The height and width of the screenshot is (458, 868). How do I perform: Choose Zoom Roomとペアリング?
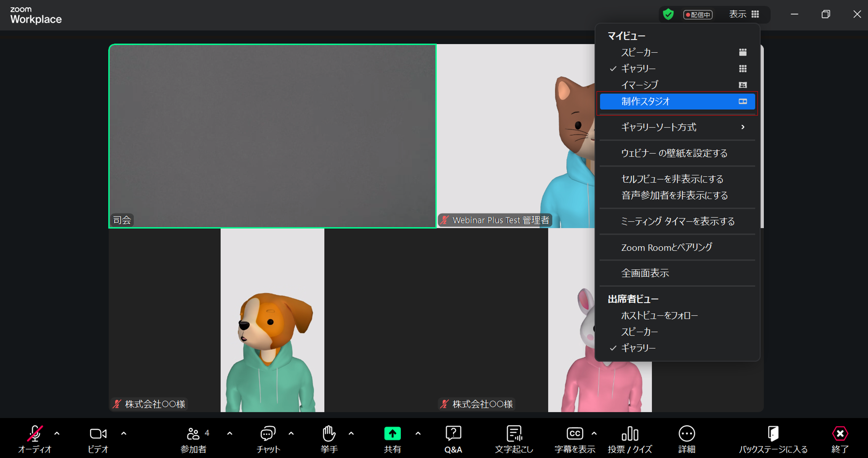click(677, 247)
